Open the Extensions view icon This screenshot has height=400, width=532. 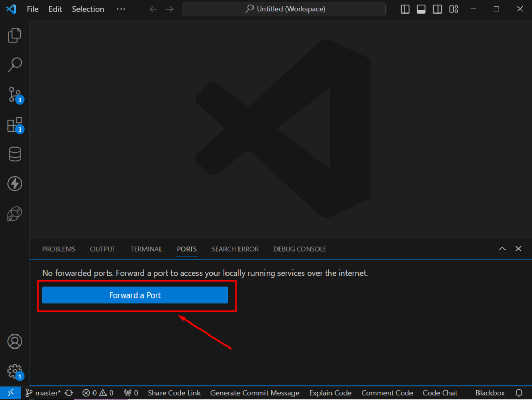pos(15,125)
